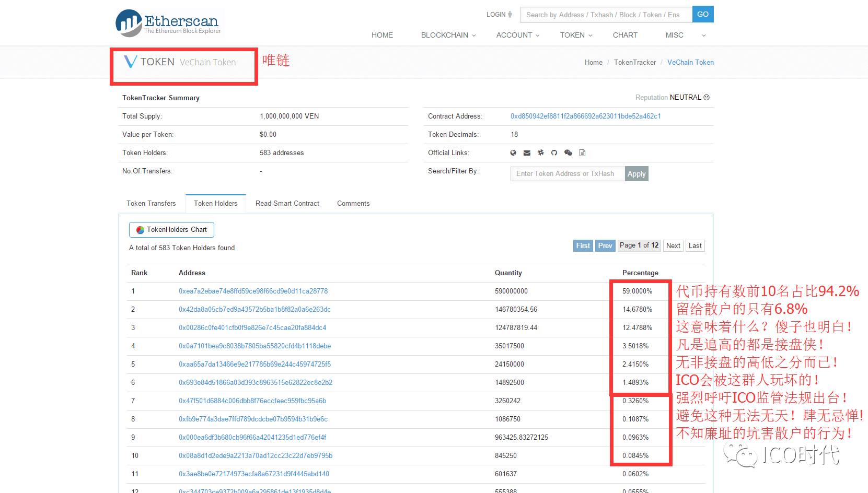Open the whitepaper document icon
Viewport: 868px width, 493px height.
click(x=582, y=152)
